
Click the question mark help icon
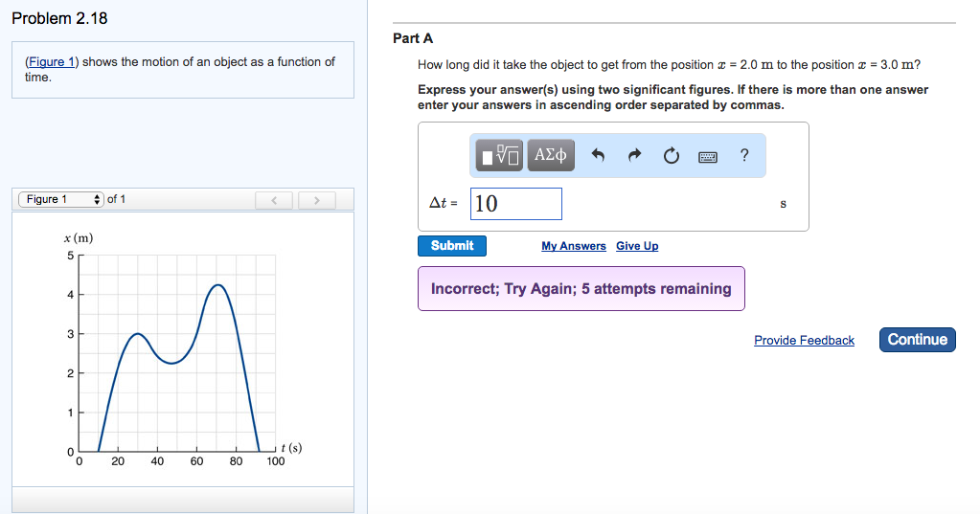[x=744, y=155]
